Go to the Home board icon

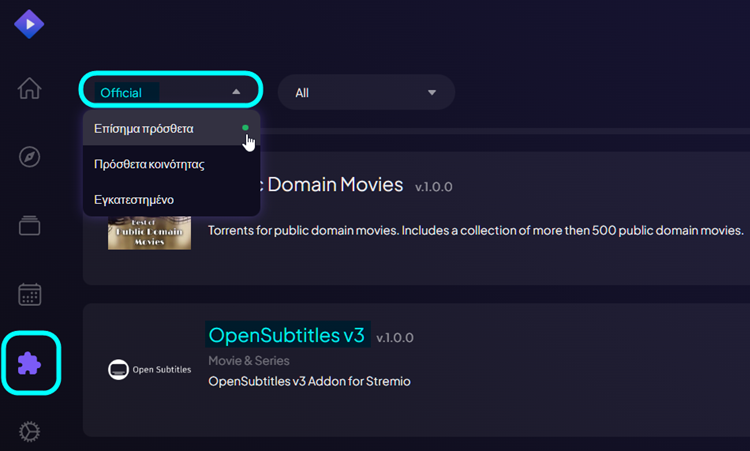coord(30,88)
